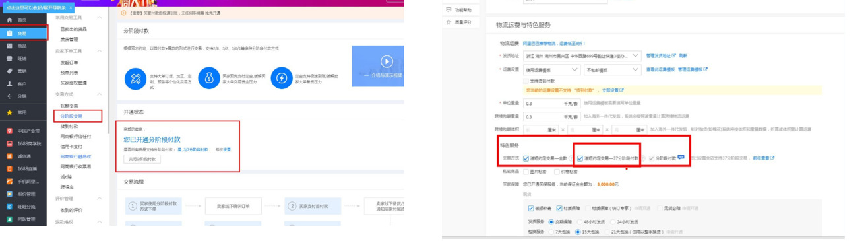Click the custom order wrench icon

click(135, 79)
